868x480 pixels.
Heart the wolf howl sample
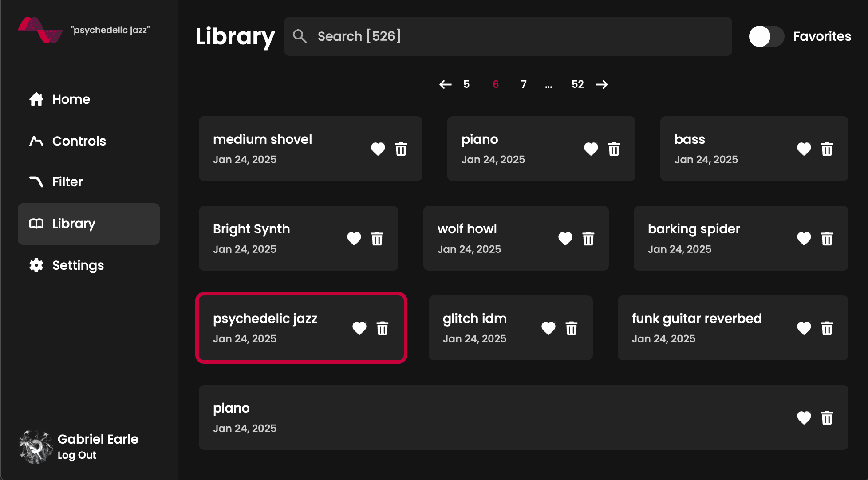point(565,239)
